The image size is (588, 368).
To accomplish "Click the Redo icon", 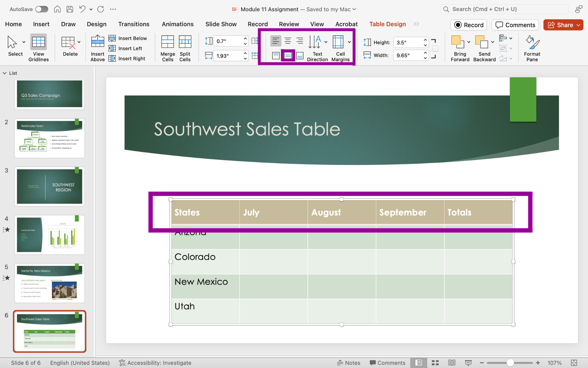I will point(100,9).
